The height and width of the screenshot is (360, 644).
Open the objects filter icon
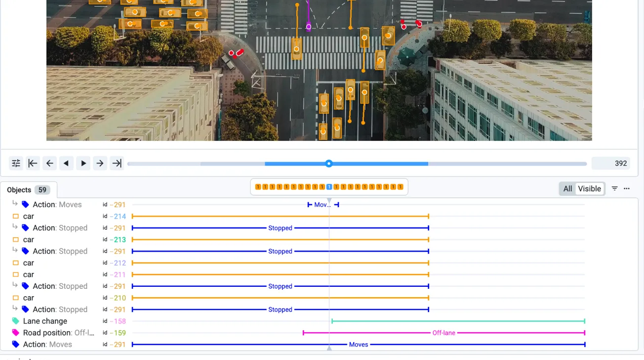point(615,188)
